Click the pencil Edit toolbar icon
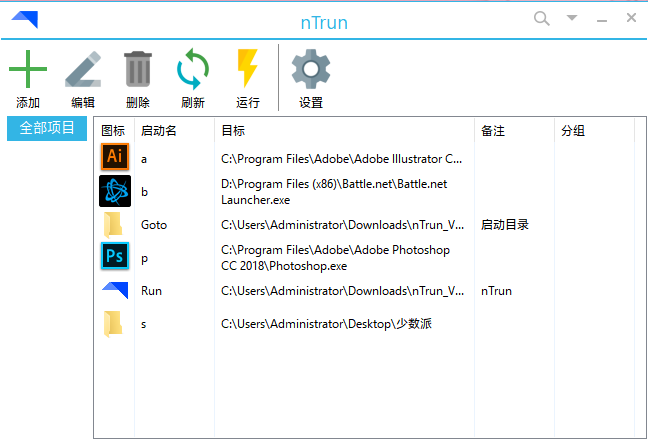Viewport: 648px width, 440px height. tap(83, 70)
